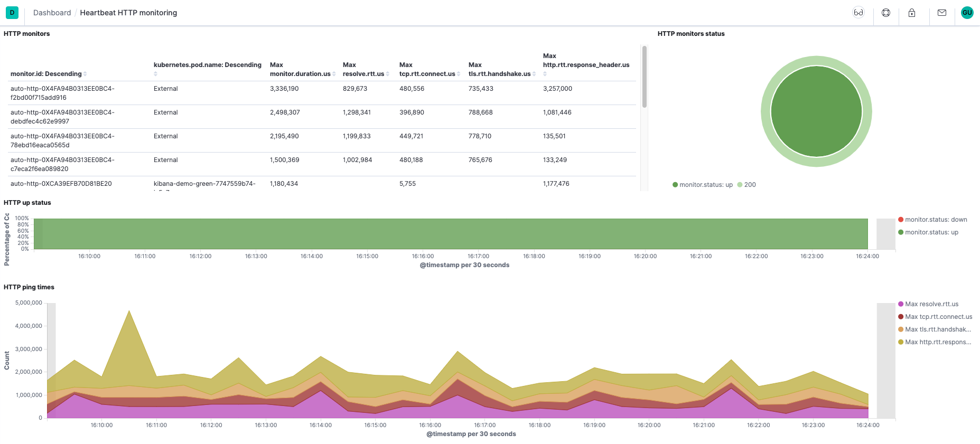The image size is (980, 444).
Task: Sort by Max resolve.rtt.us column arrows
Action: coord(388,74)
